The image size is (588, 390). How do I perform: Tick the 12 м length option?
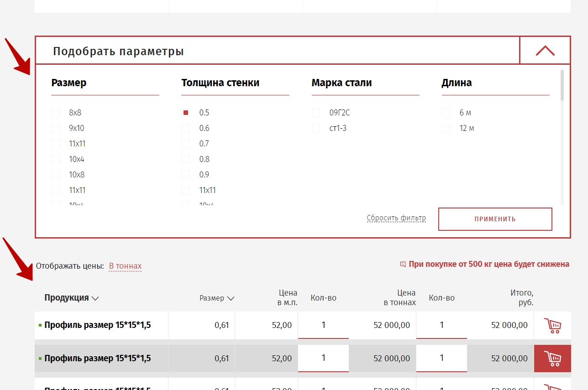click(446, 128)
